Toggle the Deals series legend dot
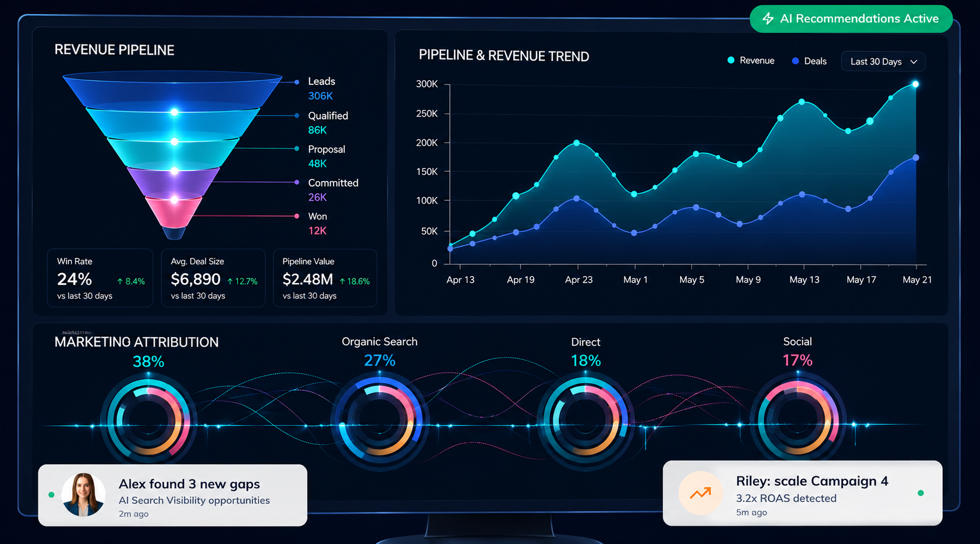The height and width of the screenshot is (544, 980). click(796, 61)
